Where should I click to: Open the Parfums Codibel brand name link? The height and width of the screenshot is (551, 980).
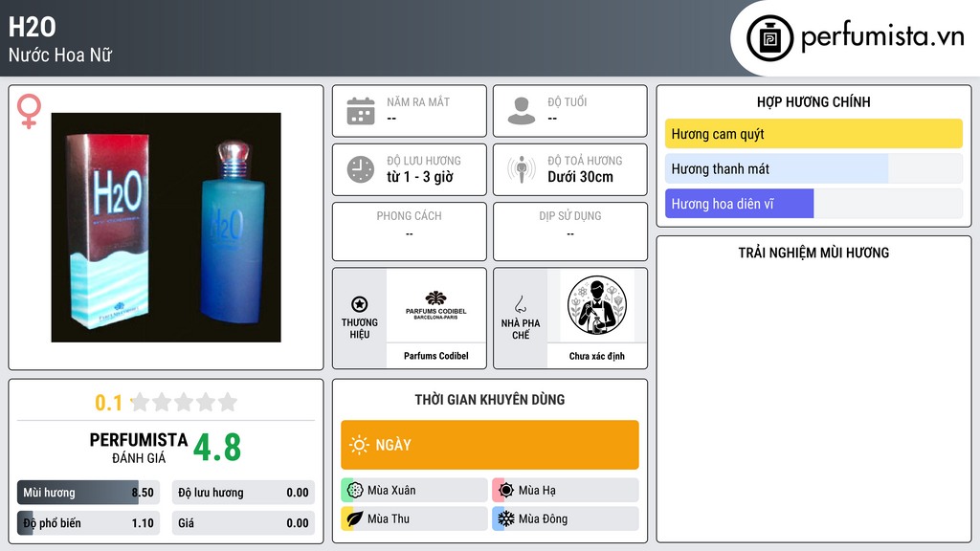436,356
